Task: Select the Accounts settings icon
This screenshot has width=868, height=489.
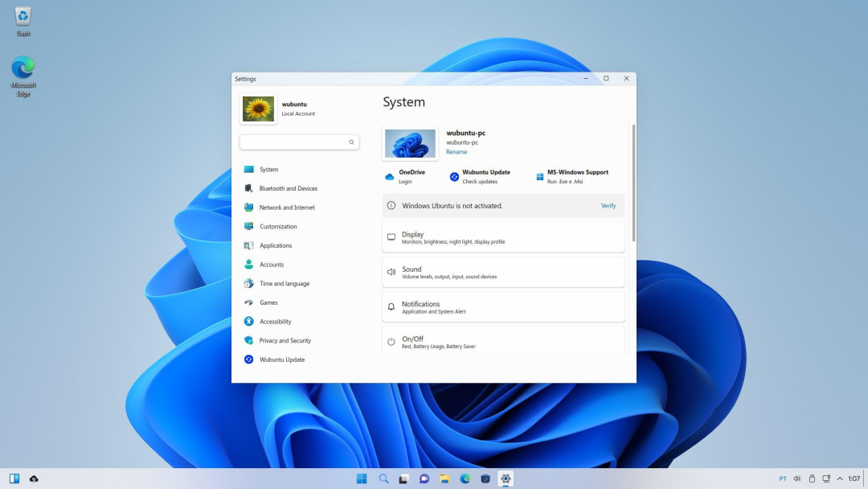Action: pos(248,265)
